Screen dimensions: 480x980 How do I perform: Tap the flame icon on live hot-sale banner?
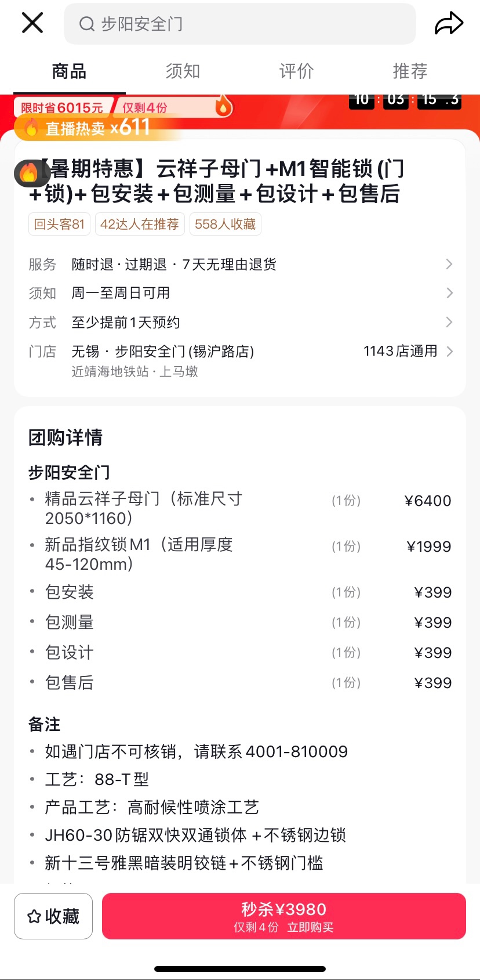pos(31,128)
